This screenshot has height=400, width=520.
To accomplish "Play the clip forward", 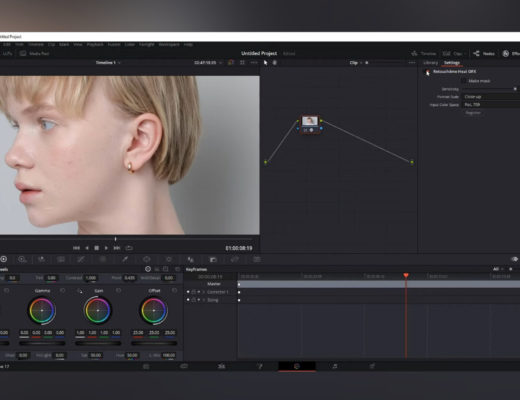I will pyautogui.click(x=106, y=248).
